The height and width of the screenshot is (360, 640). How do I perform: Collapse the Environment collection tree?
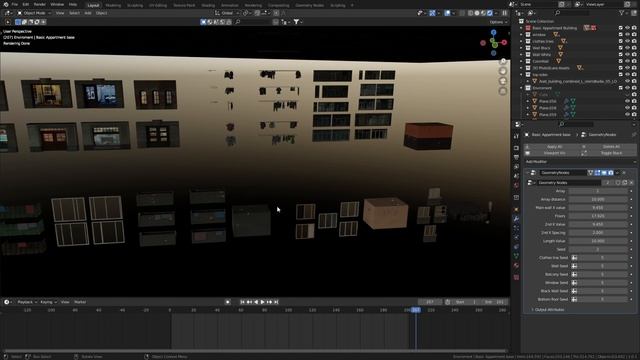tap(521, 88)
